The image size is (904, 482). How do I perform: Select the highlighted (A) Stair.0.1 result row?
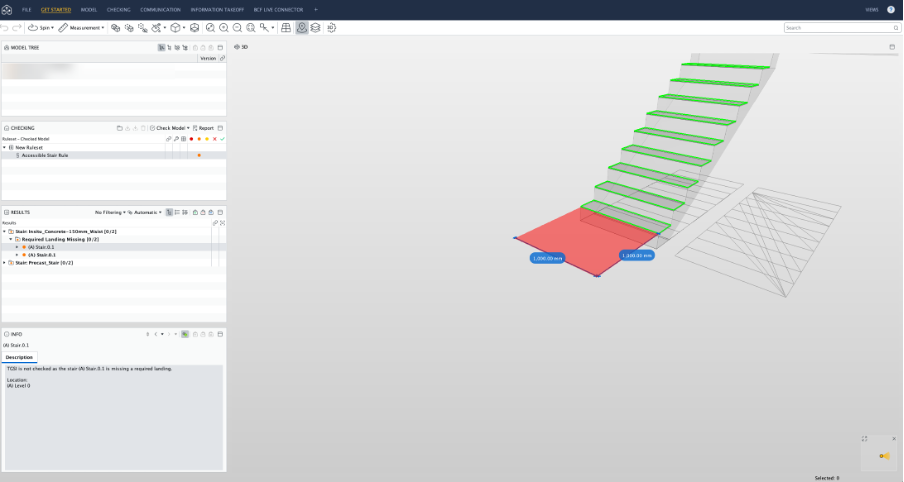[x=114, y=247]
